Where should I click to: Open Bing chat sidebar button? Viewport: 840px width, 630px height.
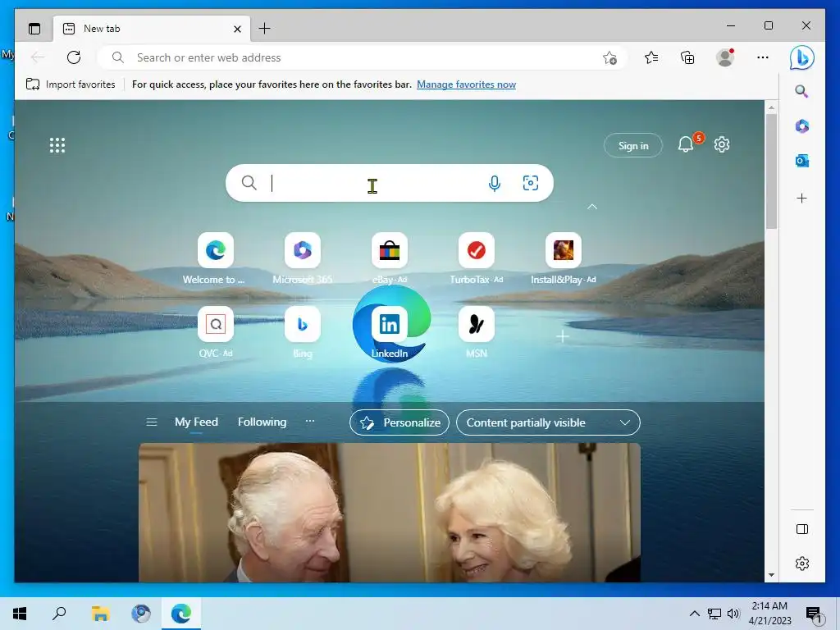point(802,58)
